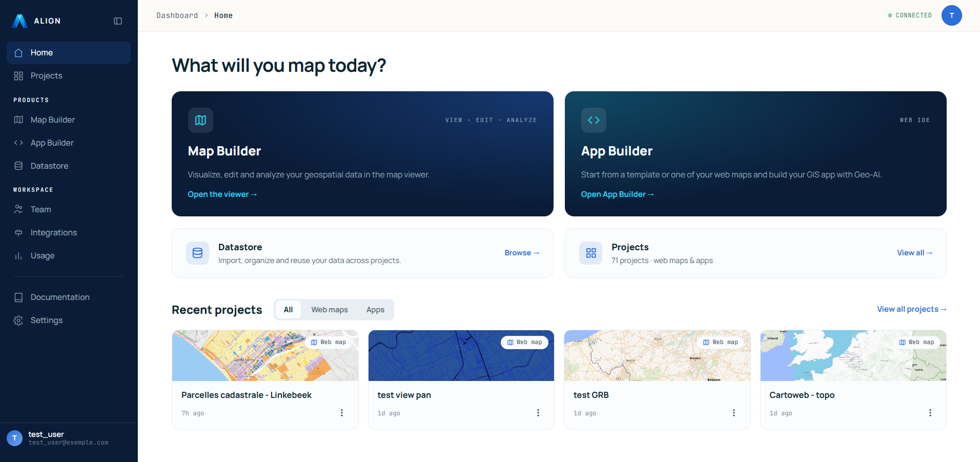980x462 pixels.
Task: Click the ALIGN logo icon
Action: (x=19, y=21)
